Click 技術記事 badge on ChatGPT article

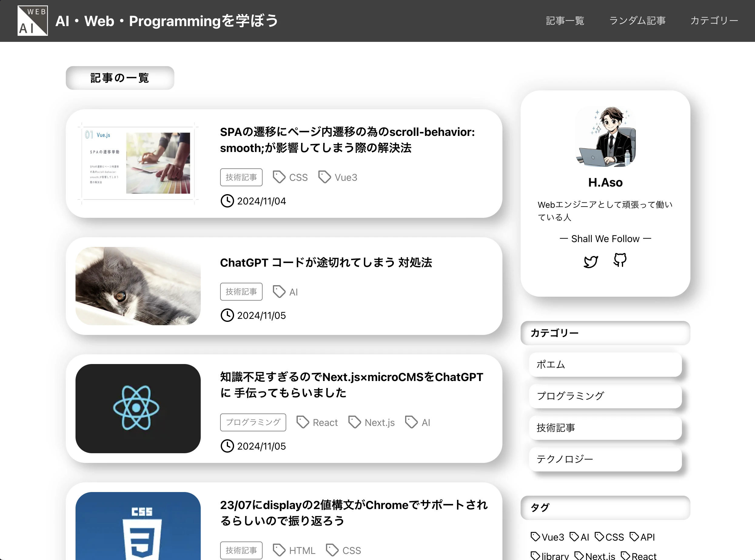241,292
